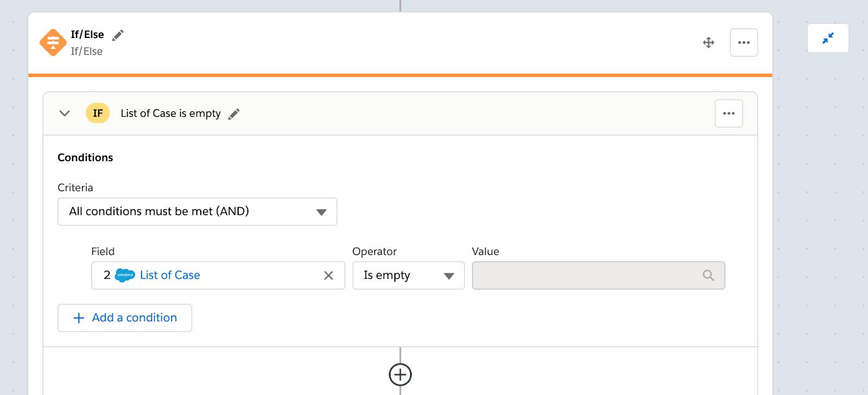Click the Salesforce cloud icon in Field
This screenshot has height=395, width=868.
125,275
